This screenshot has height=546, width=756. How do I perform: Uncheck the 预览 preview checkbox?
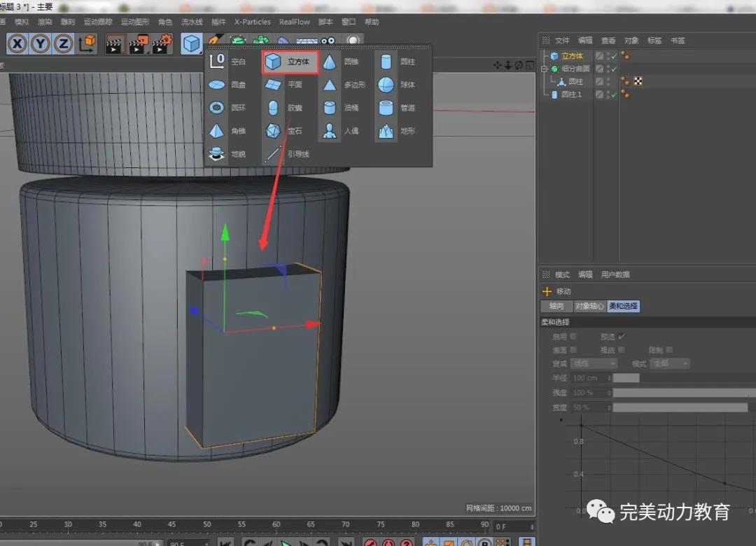(622, 337)
